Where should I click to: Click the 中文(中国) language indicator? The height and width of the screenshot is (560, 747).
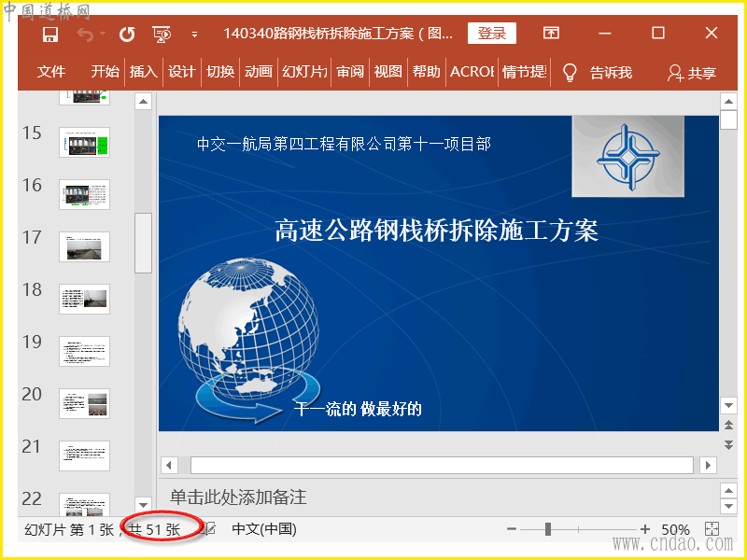[x=264, y=529]
